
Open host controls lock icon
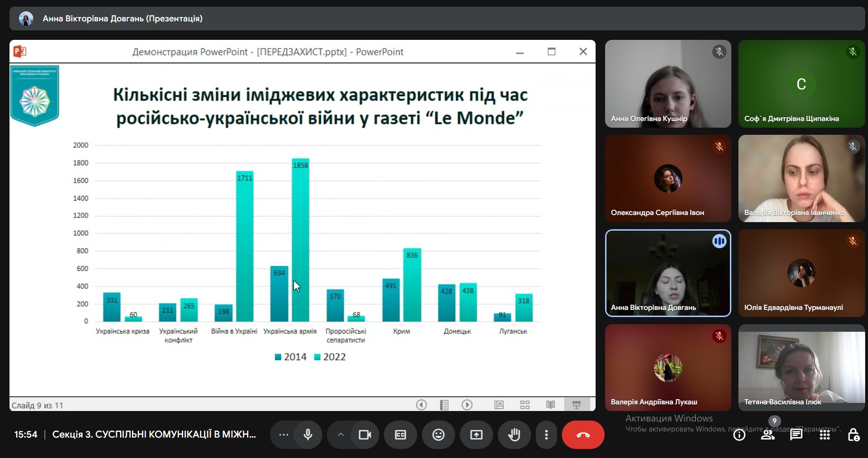853,435
